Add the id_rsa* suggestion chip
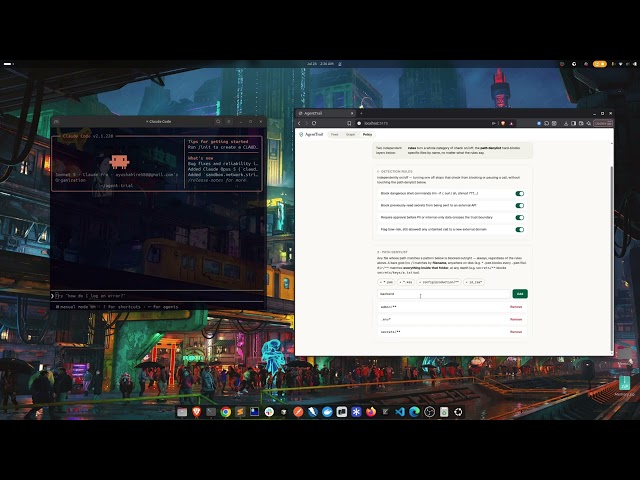The width and height of the screenshot is (640, 480). (x=473, y=282)
